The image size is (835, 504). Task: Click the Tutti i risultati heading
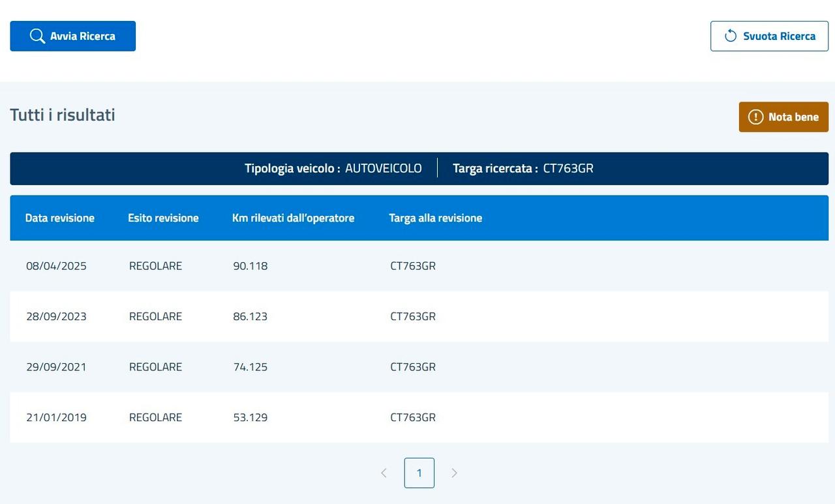63,115
